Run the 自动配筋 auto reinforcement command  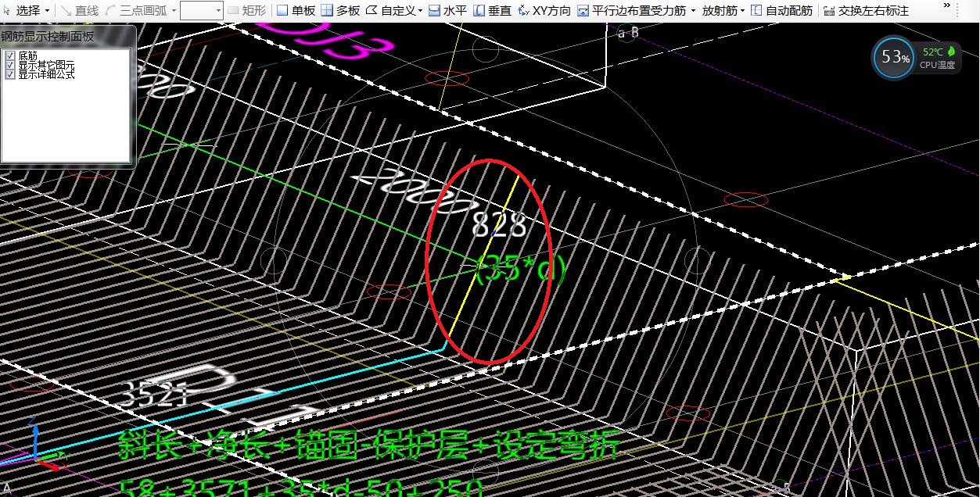pos(781,11)
